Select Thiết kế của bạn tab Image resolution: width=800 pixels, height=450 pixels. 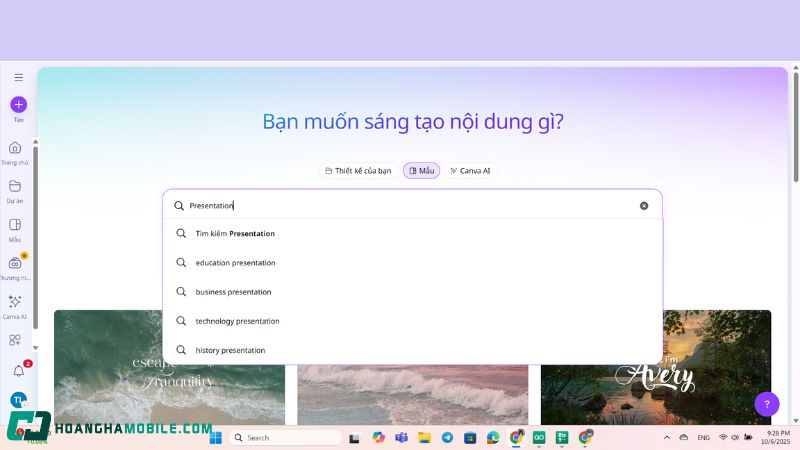pos(358,171)
